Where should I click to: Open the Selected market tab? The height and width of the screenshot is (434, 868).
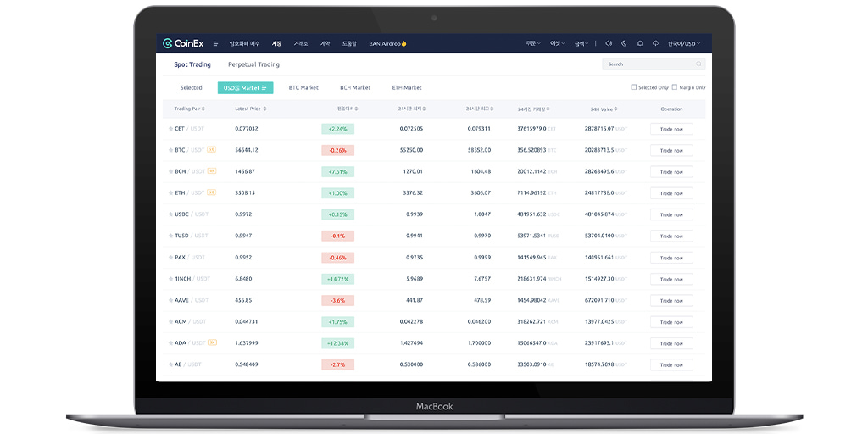191,88
